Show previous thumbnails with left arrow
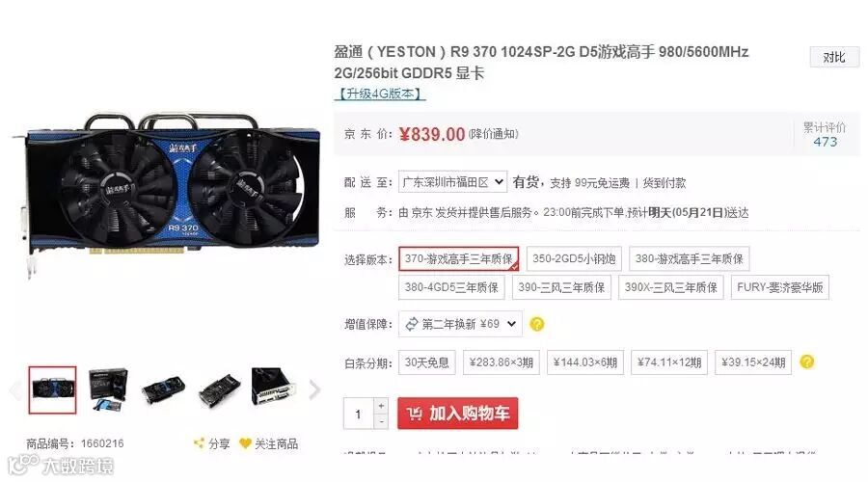 click(15, 389)
